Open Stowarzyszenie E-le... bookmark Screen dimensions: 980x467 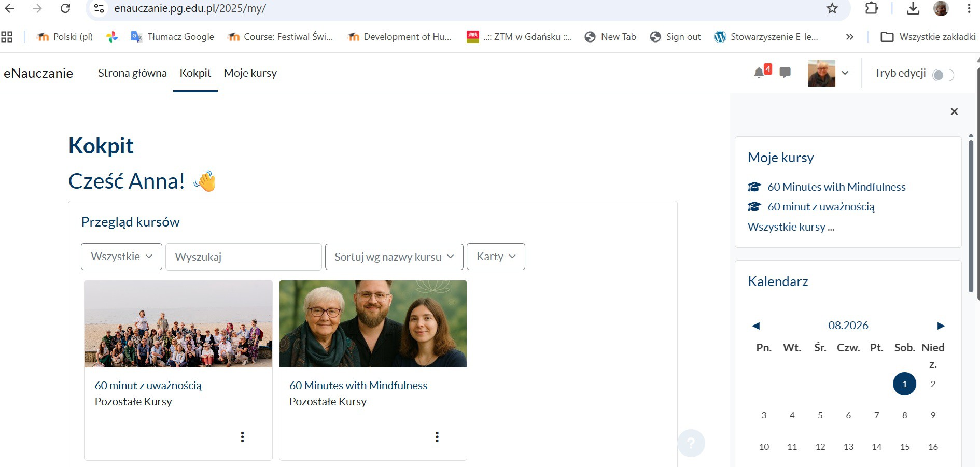766,37
